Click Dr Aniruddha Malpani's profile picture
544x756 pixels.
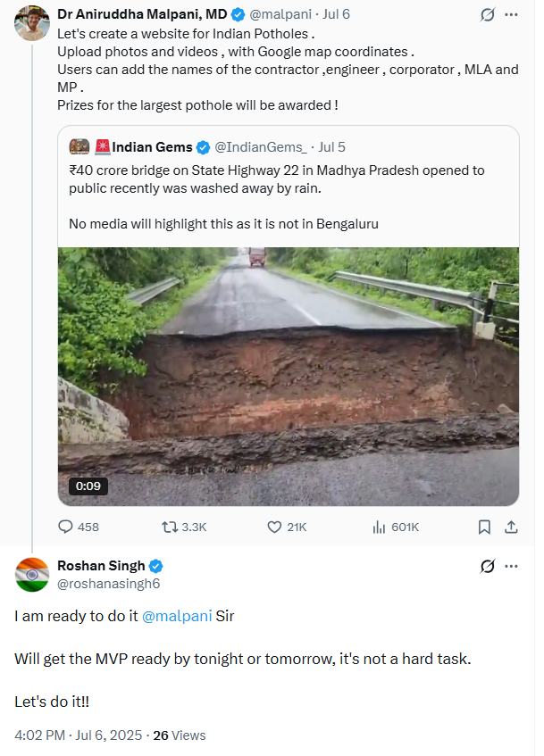[x=31, y=23]
